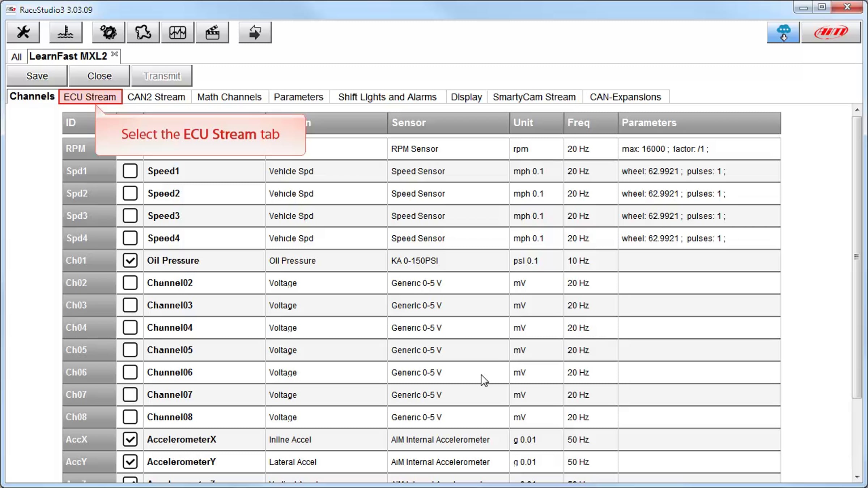
Task: Click Speed2 wheel 62.9921 parameters cell
Action: pyautogui.click(x=699, y=193)
